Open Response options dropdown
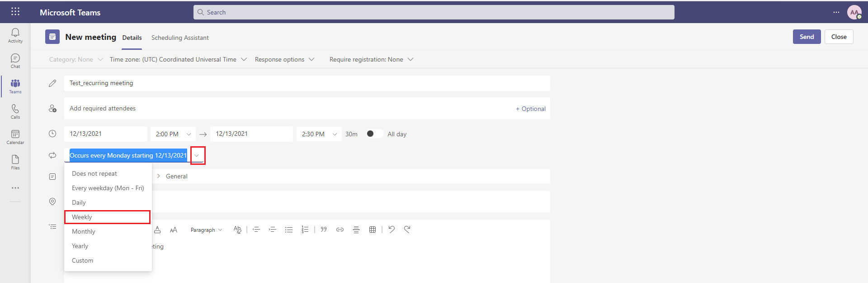868x283 pixels. pyautogui.click(x=284, y=59)
